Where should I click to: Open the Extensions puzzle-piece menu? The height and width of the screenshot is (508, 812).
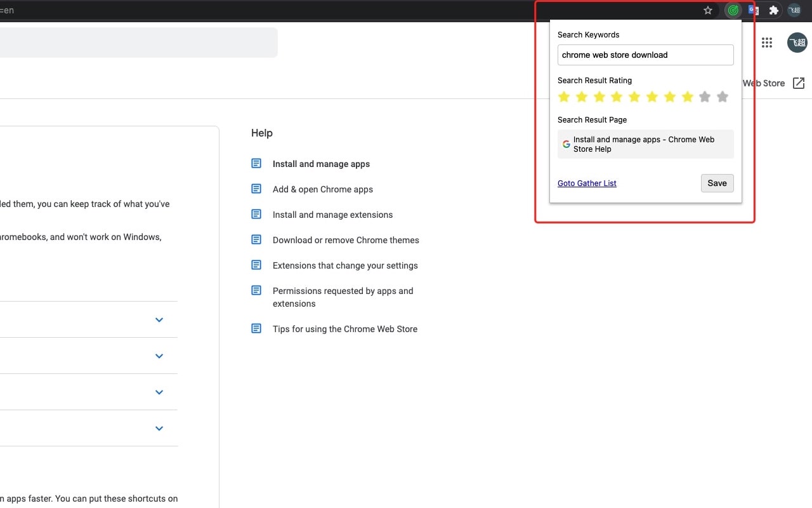click(773, 10)
